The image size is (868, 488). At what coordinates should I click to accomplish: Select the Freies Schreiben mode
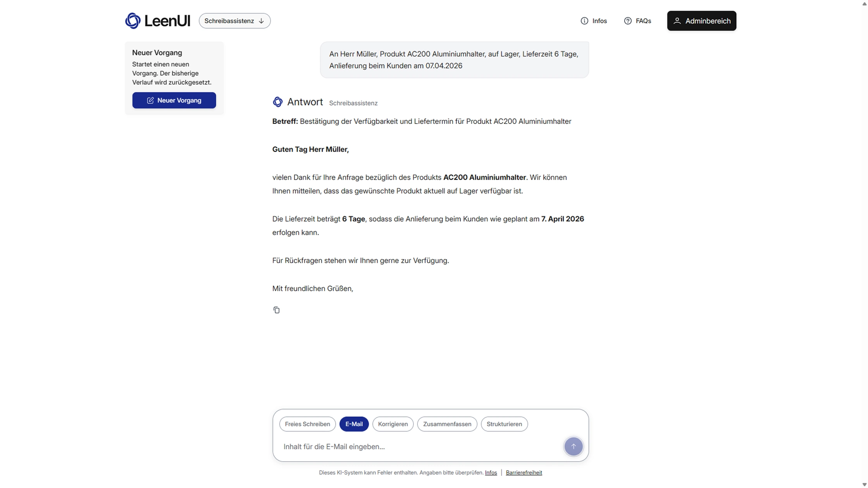307,424
